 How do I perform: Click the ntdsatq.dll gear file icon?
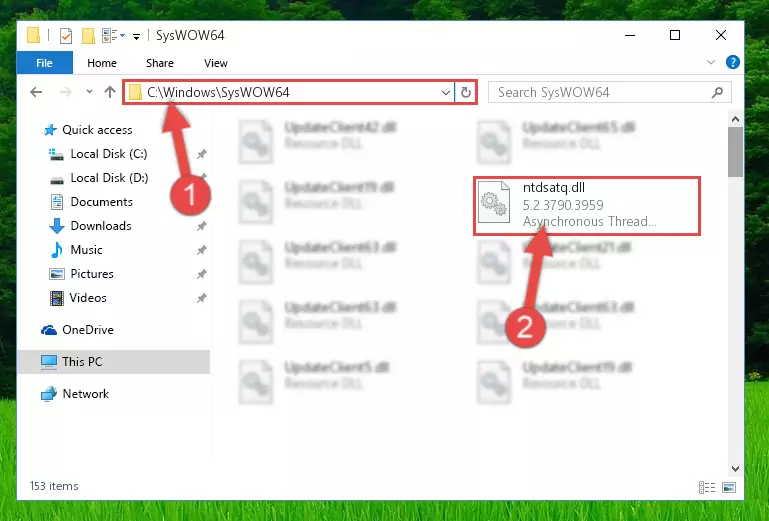click(x=494, y=202)
